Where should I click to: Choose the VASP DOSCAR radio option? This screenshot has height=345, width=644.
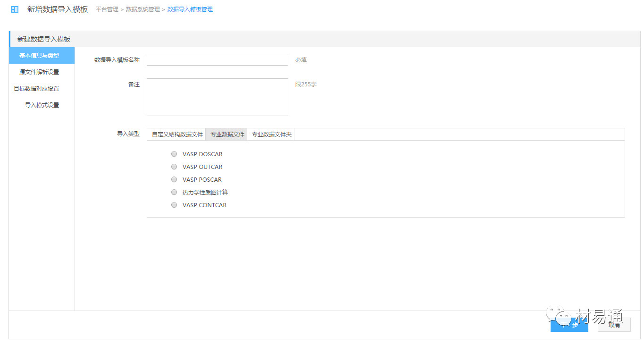(174, 154)
